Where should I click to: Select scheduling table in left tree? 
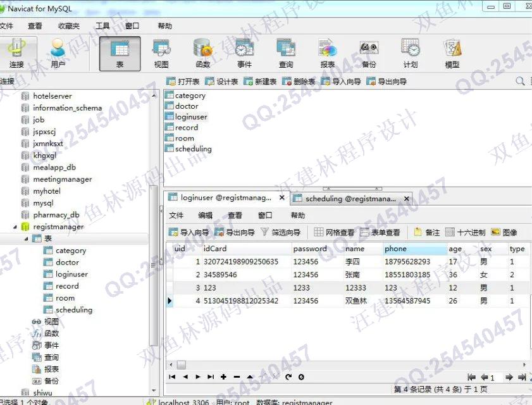coord(74,310)
